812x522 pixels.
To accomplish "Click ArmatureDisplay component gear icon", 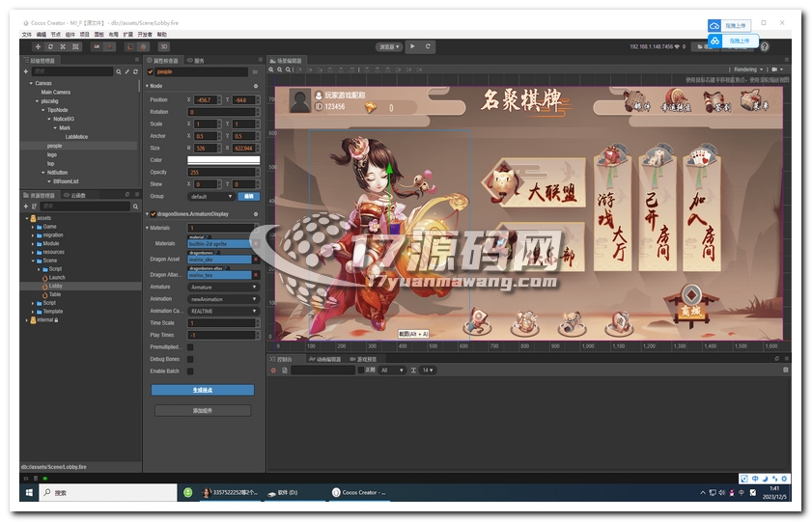I will pyautogui.click(x=256, y=213).
